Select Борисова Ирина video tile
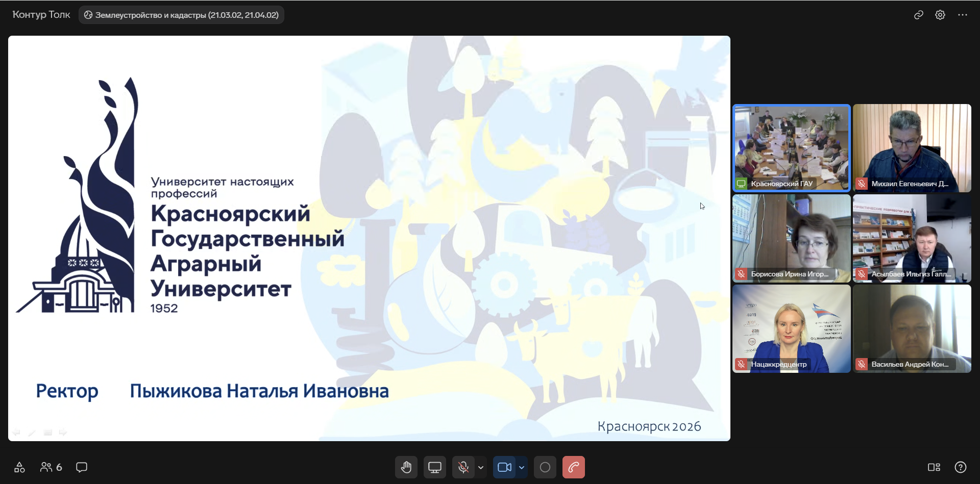The image size is (980, 484). [x=792, y=238]
